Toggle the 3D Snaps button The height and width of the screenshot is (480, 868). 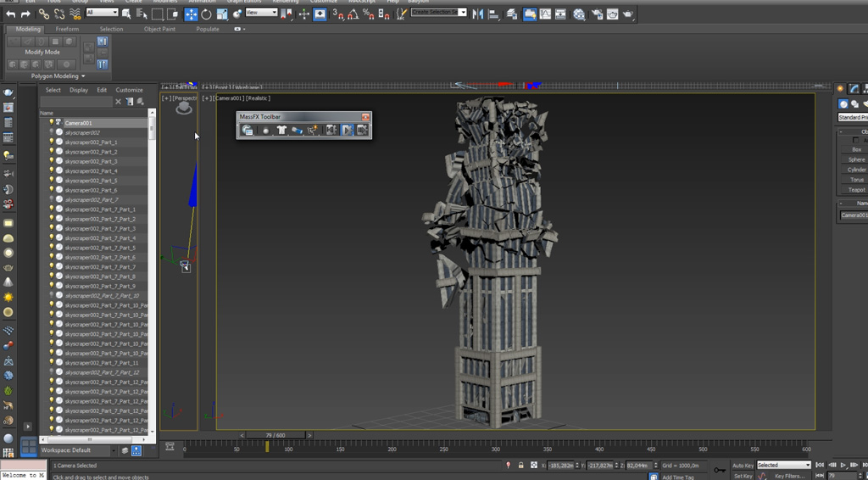coord(339,14)
